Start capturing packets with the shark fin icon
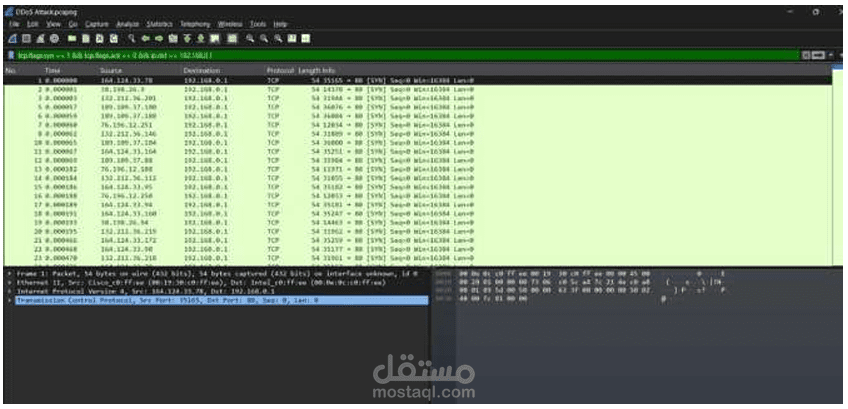This screenshot has height=409, width=848. point(12,38)
